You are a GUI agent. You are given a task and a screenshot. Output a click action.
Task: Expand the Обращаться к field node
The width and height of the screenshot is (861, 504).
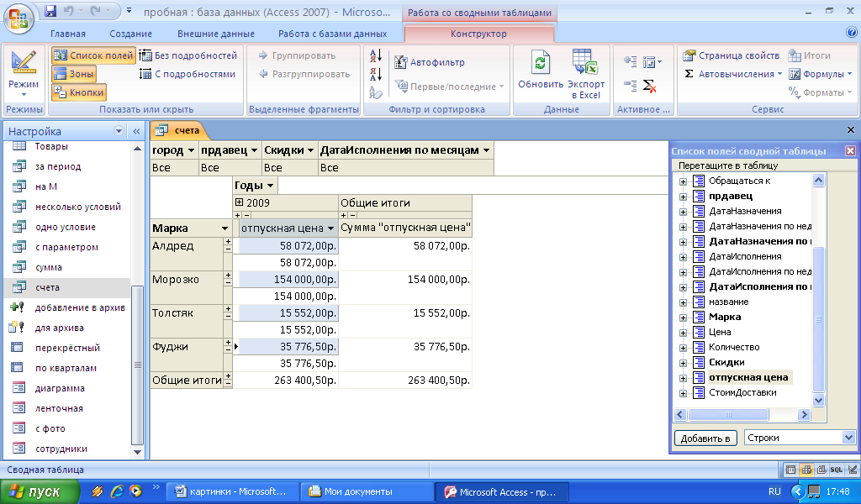(683, 181)
